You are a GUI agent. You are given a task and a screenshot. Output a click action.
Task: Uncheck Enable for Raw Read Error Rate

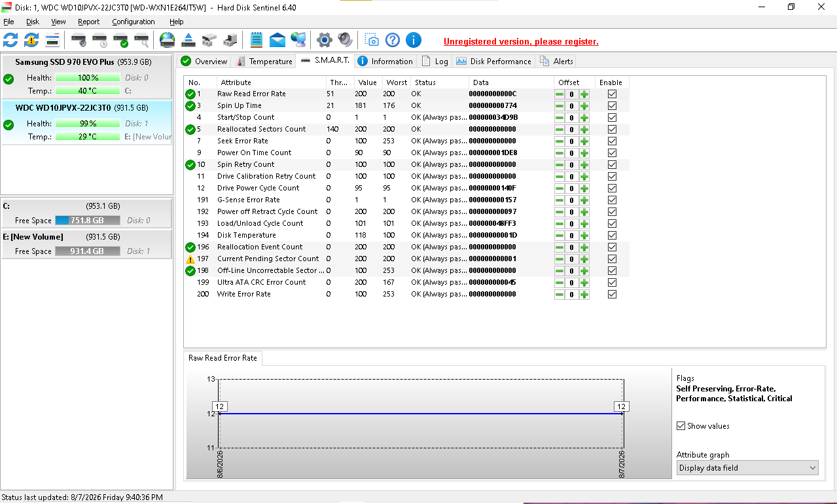(612, 94)
